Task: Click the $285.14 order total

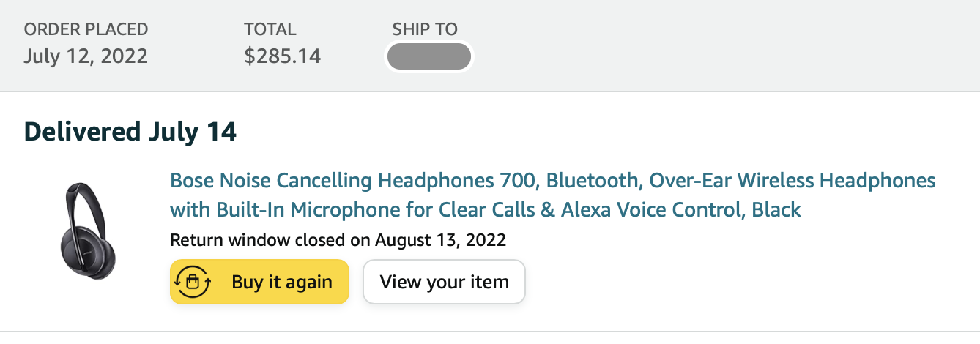Action: (283, 56)
